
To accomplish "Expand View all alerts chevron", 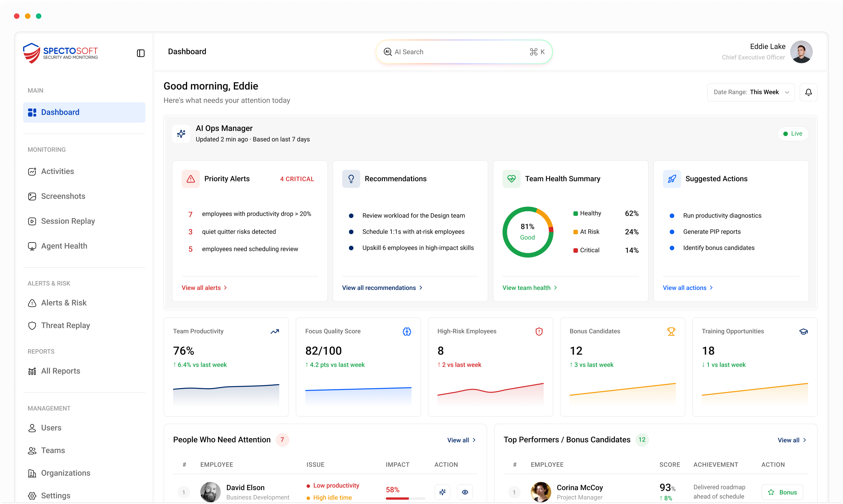I will tap(225, 288).
